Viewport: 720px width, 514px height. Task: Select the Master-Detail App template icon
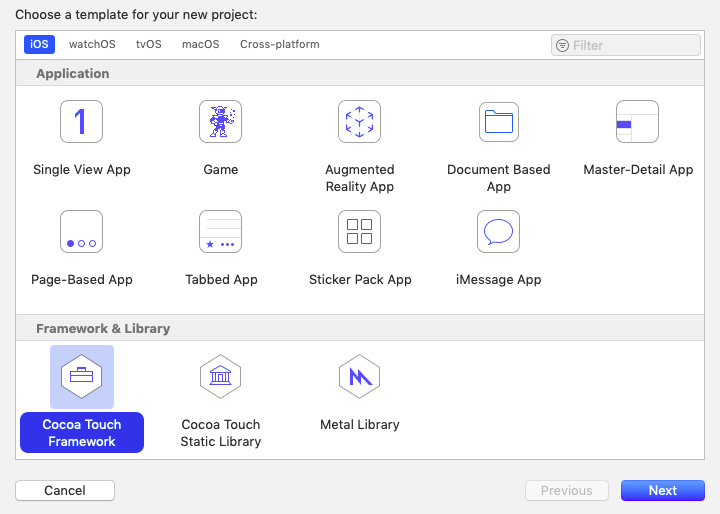click(637, 122)
